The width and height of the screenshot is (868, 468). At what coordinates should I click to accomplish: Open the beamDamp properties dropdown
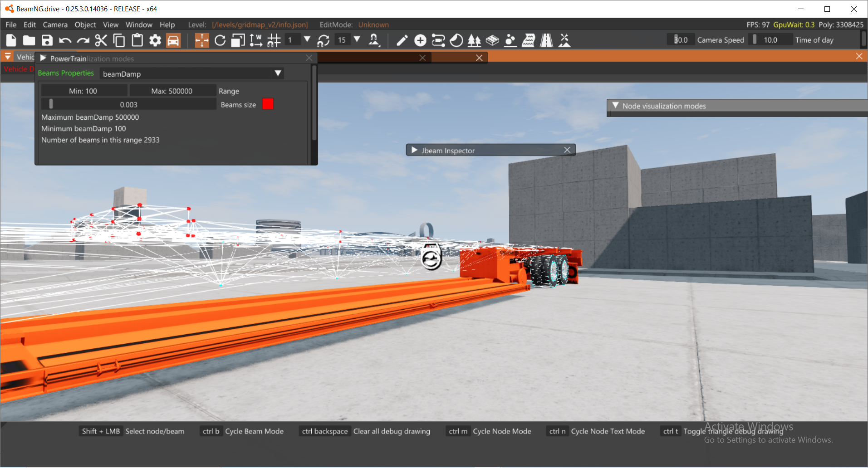point(278,73)
